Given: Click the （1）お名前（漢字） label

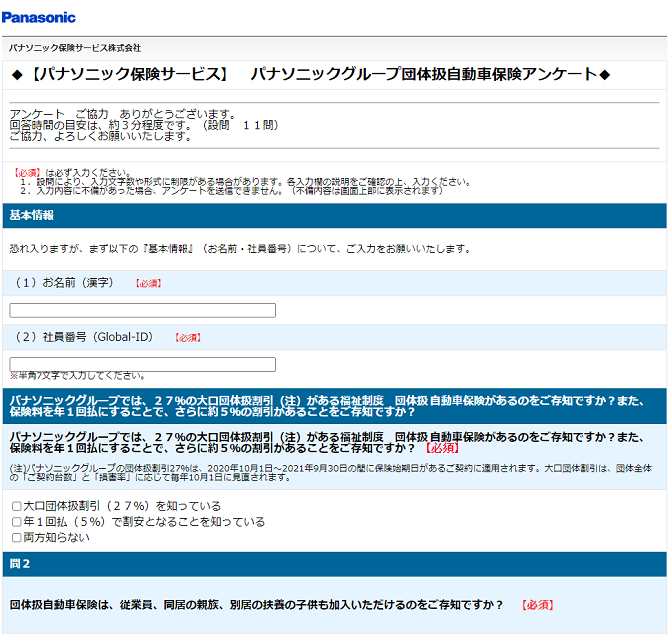Looking at the screenshot, I should 64,283.
